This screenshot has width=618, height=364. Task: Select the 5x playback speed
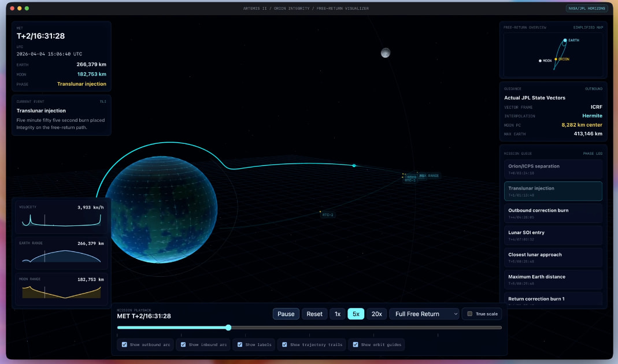[x=356, y=314]
